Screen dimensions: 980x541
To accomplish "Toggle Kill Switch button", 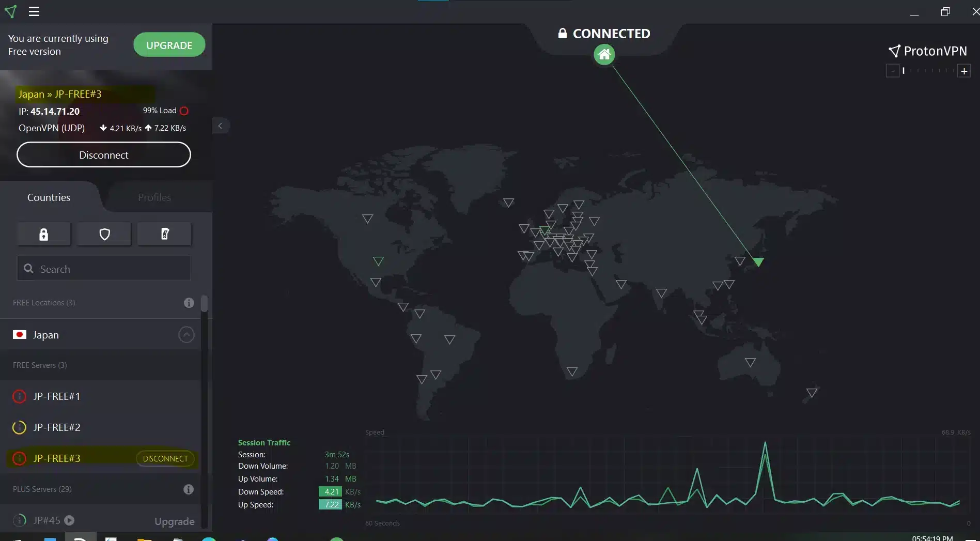I will click(x=165, y=235).
